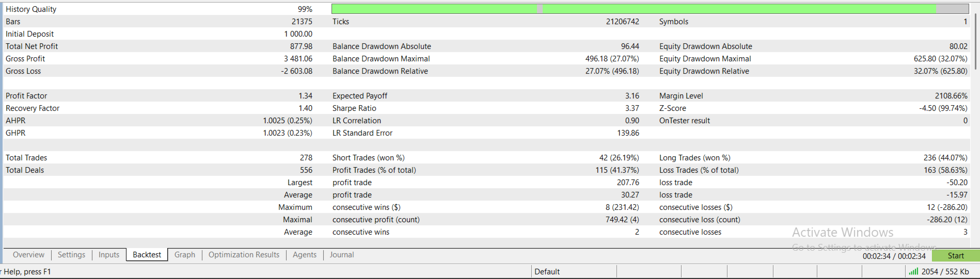Select the Backtest tab
This screenshot has height=279, width=980.
point(147,255)
